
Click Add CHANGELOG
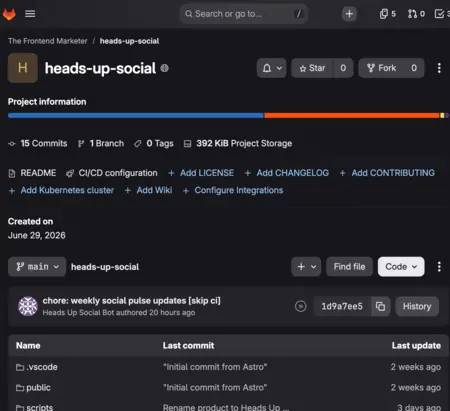coord(287,173)
